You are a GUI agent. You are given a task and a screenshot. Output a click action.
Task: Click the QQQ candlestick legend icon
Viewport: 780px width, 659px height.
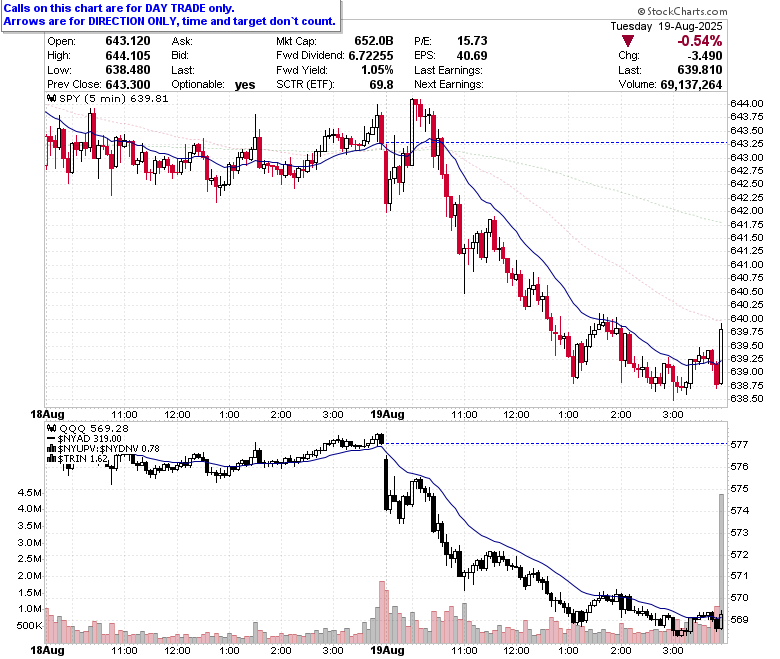point(51,428)
